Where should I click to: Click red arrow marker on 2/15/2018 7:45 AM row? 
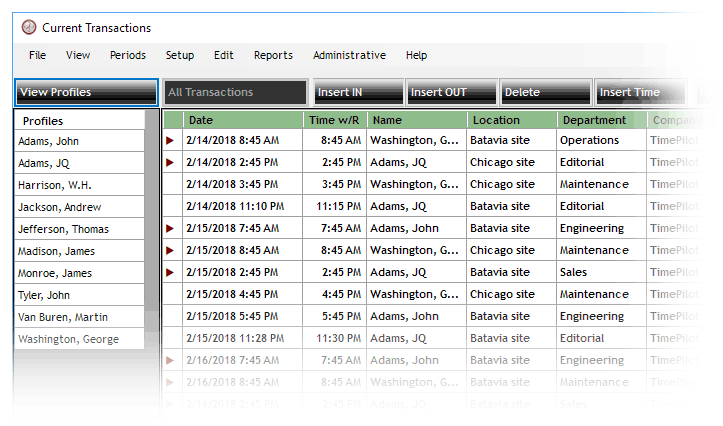pos(170,228)
